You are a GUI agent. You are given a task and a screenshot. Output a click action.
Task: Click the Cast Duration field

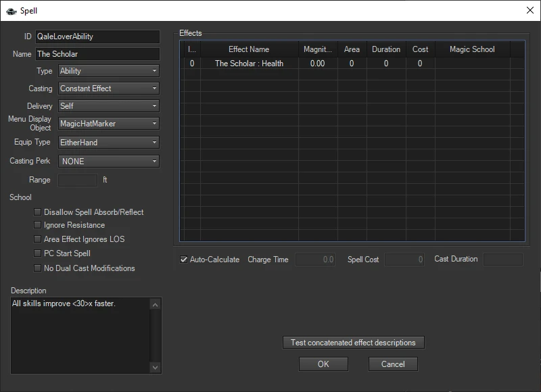(x=503, y=260)
